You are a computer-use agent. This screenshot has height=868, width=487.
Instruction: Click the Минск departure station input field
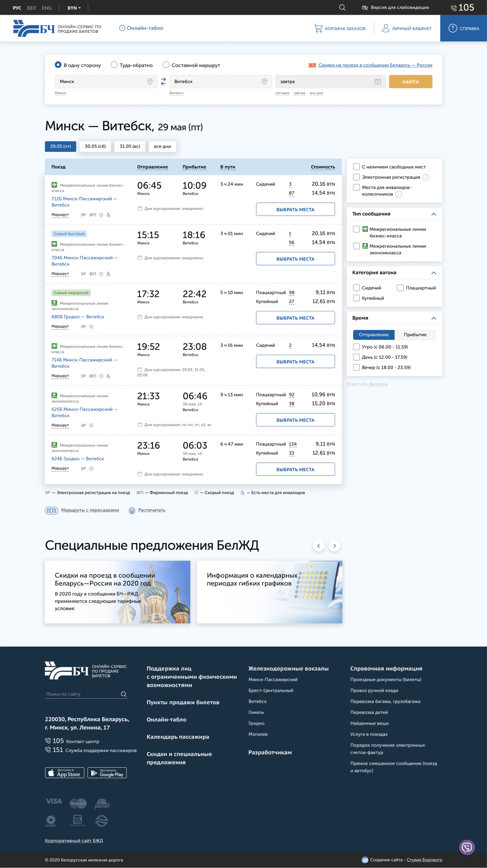pyautogui.click(x=106, y=82)
